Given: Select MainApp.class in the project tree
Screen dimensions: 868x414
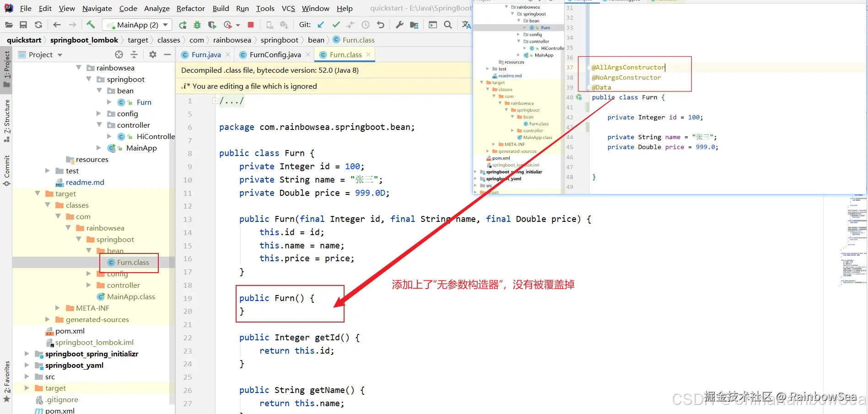Looking at the screenshot, I should point(131,297).
